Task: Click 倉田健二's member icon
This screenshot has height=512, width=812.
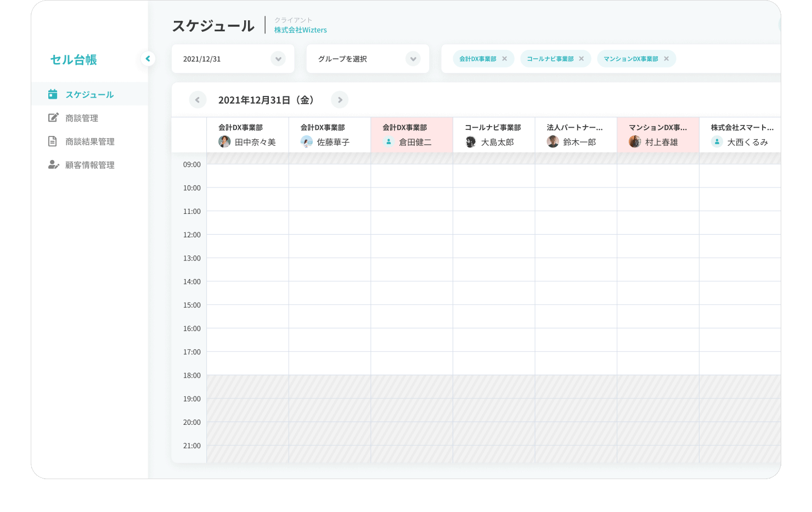Action: (x=388, y=141)
